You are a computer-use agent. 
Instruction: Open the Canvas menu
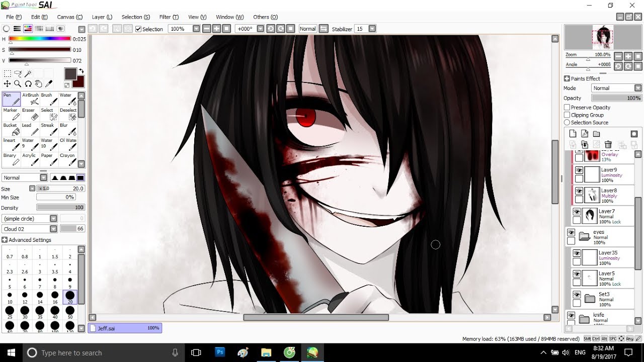[x=69, y=17]
